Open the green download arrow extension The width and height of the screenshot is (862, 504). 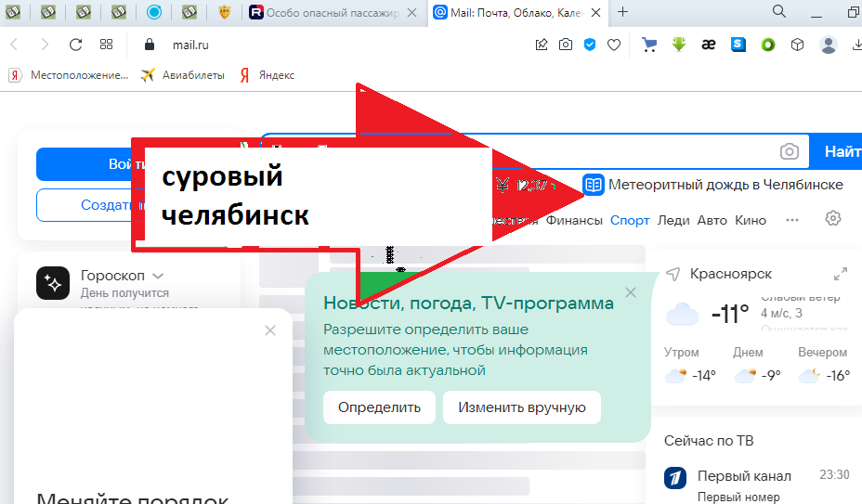coord(679,45)
